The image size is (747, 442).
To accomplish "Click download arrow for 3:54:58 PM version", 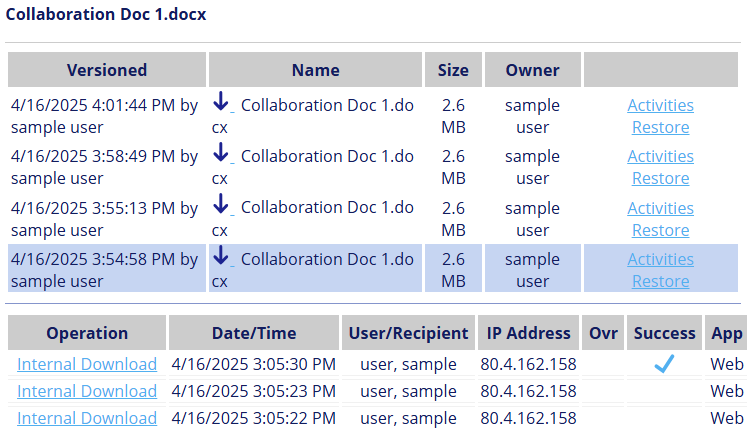I will (222, 256).
